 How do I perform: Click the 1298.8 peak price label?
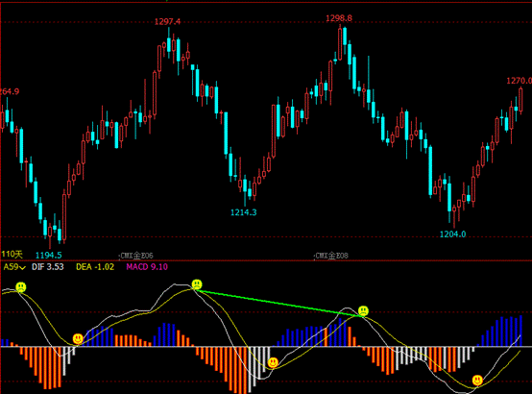[x=339, y=18]
